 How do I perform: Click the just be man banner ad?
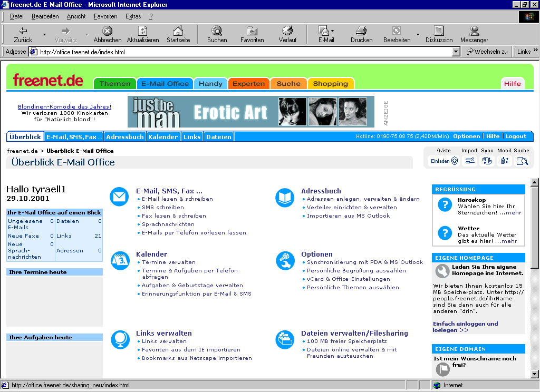coord(250,112)
